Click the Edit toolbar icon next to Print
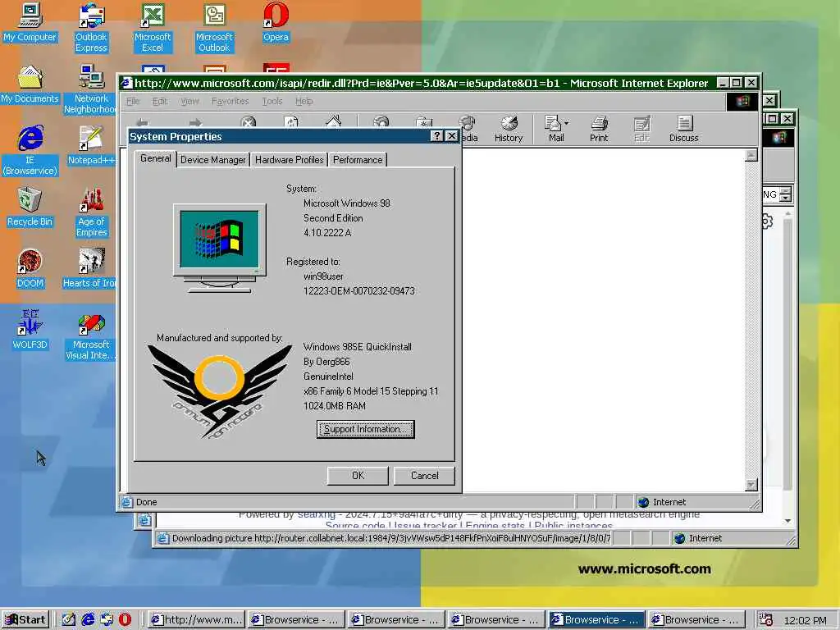Viewport: 840px width, 630px height. 641,129
